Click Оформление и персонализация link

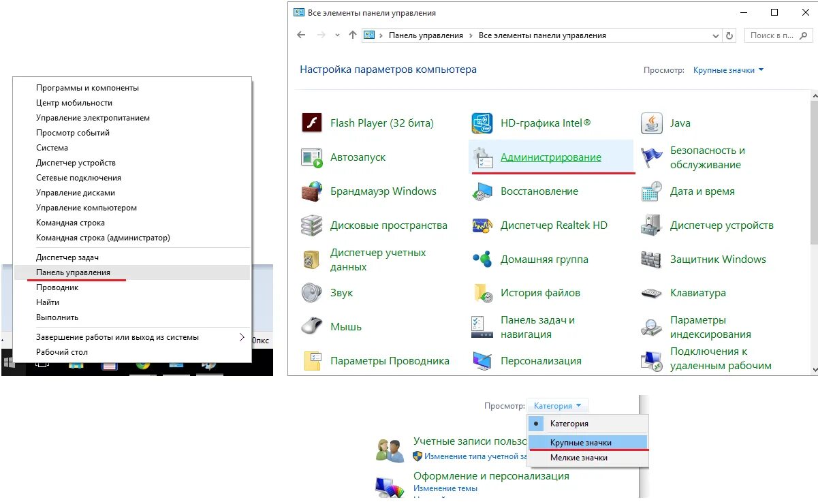(491, 476)
